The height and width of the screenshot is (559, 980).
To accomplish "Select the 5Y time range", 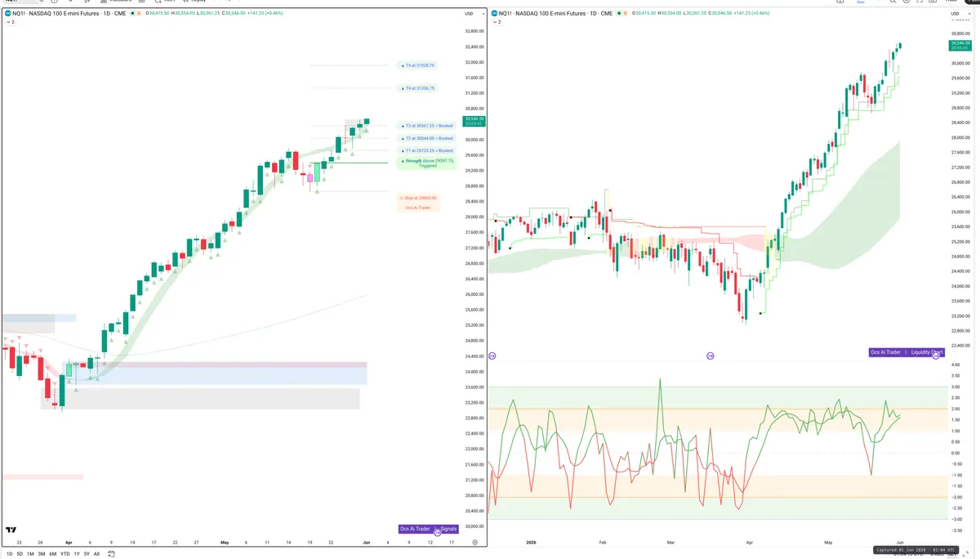I will point(87,554).
